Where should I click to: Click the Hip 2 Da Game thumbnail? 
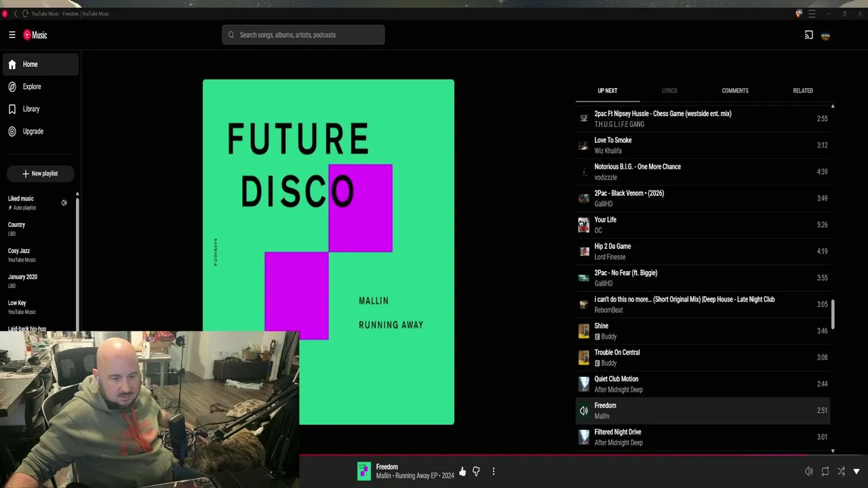click(584, 251)
